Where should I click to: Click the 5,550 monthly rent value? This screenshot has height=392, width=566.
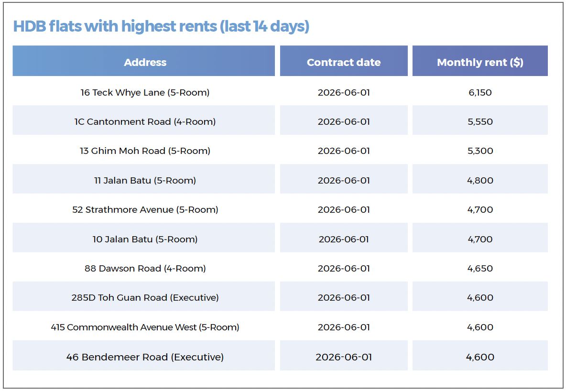tap(480, 122)
